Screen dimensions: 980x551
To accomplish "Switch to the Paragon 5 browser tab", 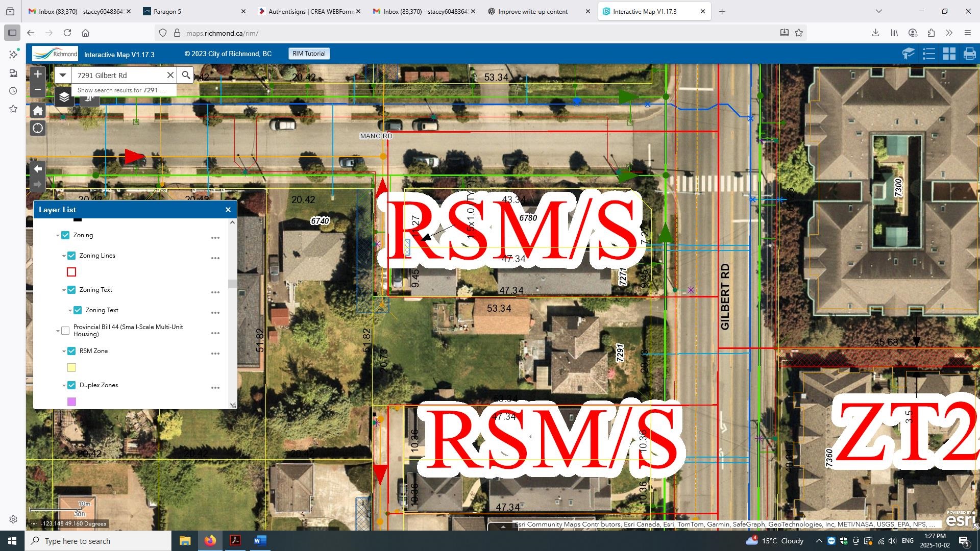I will (x=167, y=11).
